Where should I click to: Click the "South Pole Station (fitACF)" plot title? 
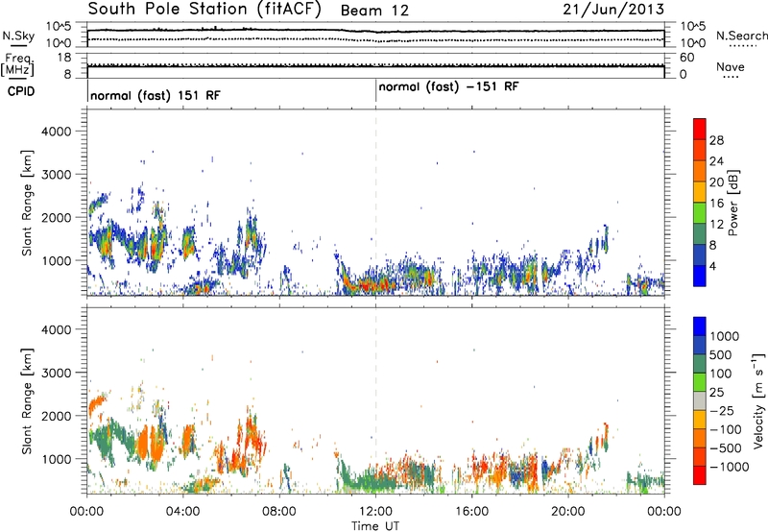pyautogui.click(x=204, y=10)
